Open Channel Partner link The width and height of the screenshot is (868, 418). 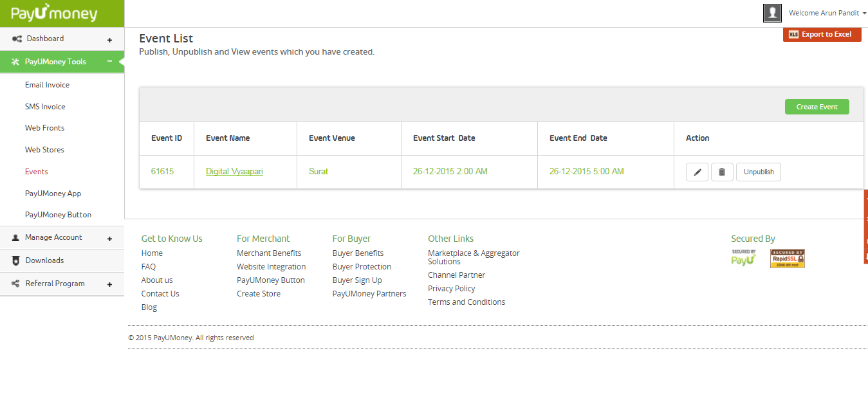(457, 275)
